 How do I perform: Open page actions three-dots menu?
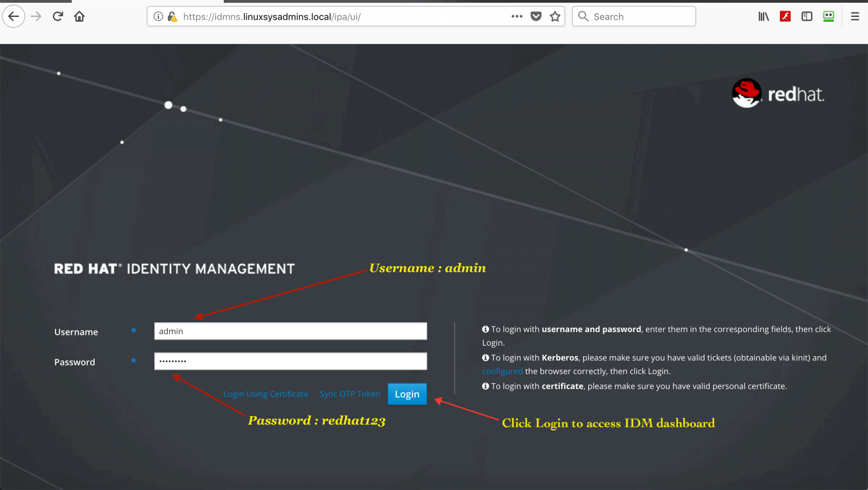517,17
